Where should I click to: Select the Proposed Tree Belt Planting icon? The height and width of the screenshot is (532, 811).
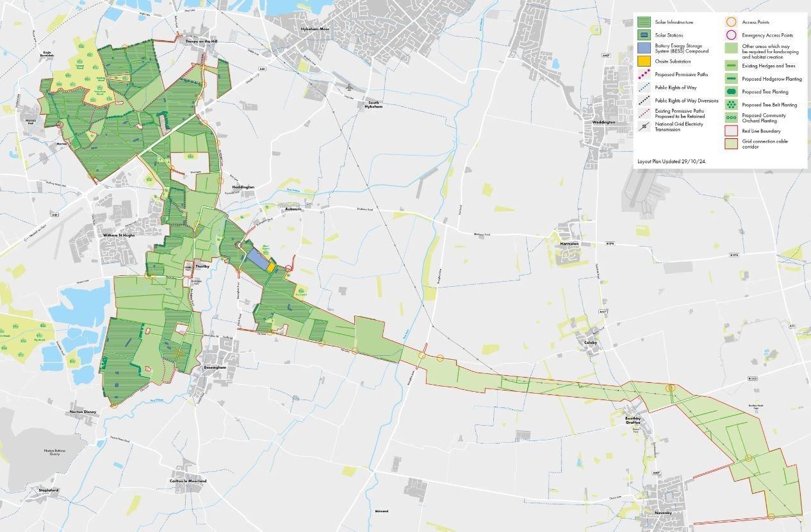click(x=732, y=104)
